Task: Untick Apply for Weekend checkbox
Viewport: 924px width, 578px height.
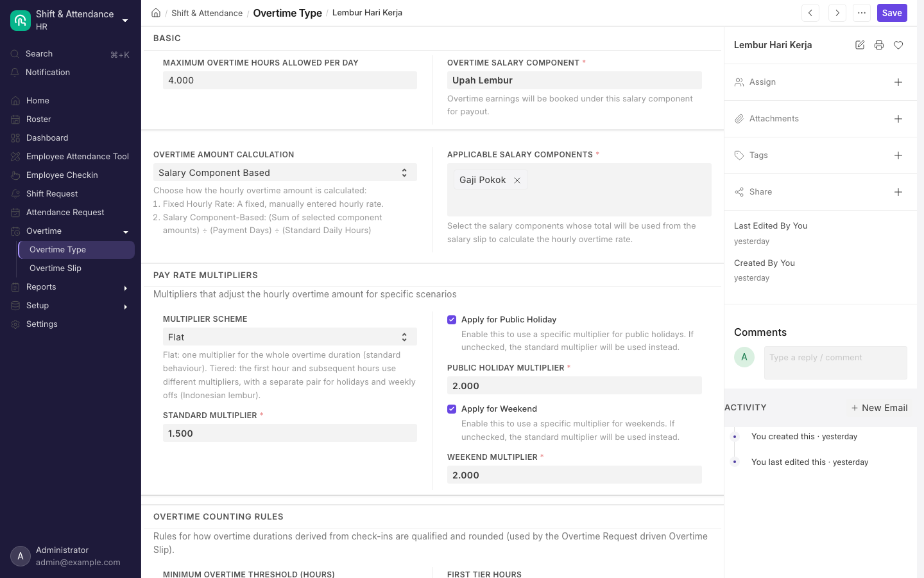Action: pyautogui.click(x=452, y=409)
